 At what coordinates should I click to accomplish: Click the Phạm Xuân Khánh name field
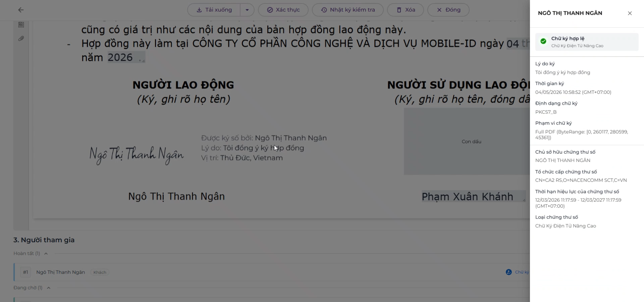[473, 196]
